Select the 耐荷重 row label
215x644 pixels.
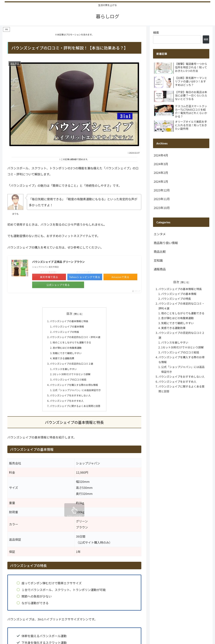coord(14,512)
